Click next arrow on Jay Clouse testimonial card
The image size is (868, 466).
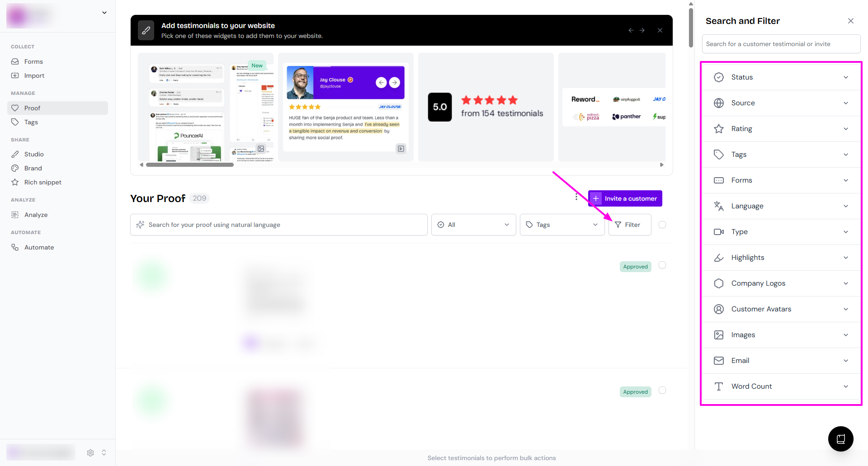click(395, 82)
